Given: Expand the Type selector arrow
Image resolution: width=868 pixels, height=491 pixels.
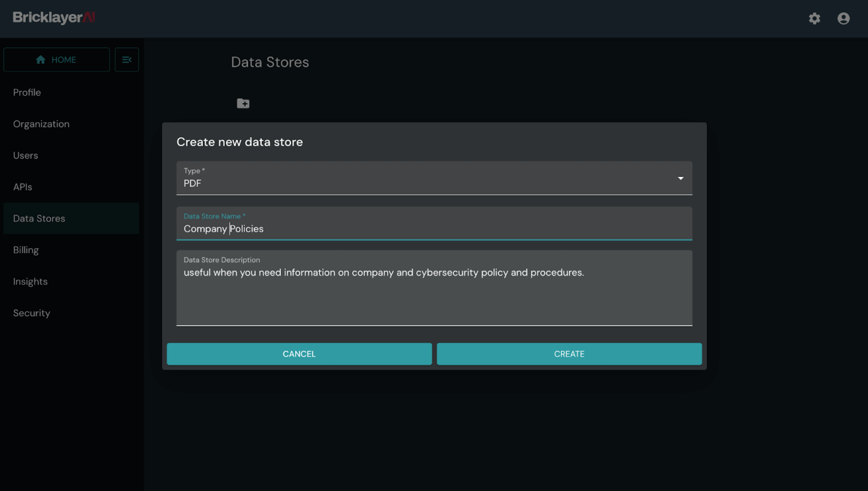Looking at the screenshot, I should click(681, 178).
